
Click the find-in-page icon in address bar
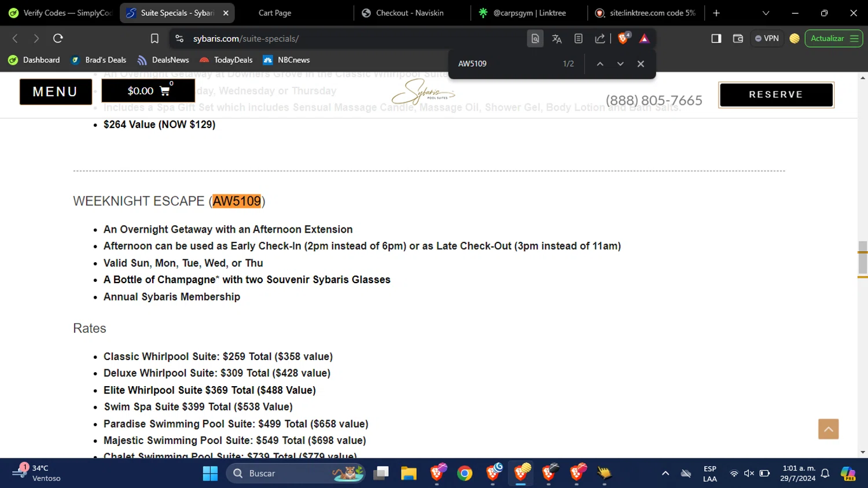pyautogui.click(x=535, y=38)
